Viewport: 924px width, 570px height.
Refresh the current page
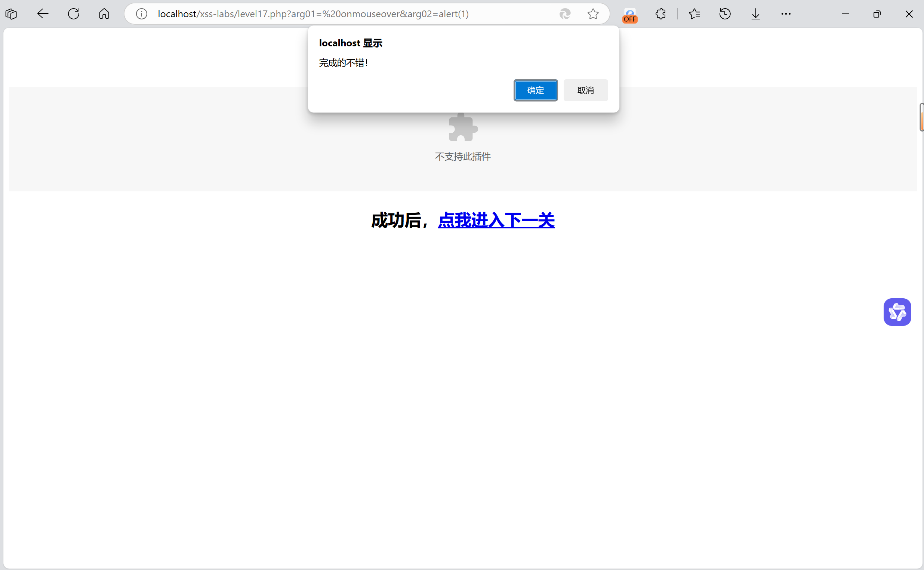tap(74, 14)
